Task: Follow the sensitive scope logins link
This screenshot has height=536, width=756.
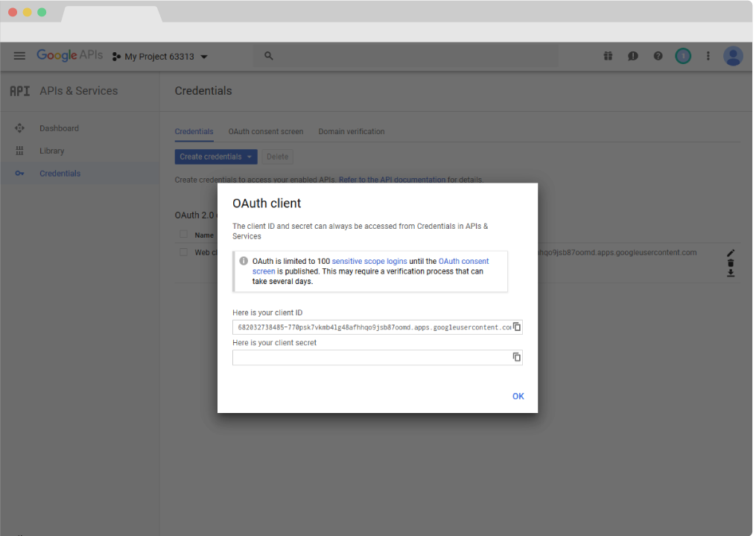Action: 369,261
